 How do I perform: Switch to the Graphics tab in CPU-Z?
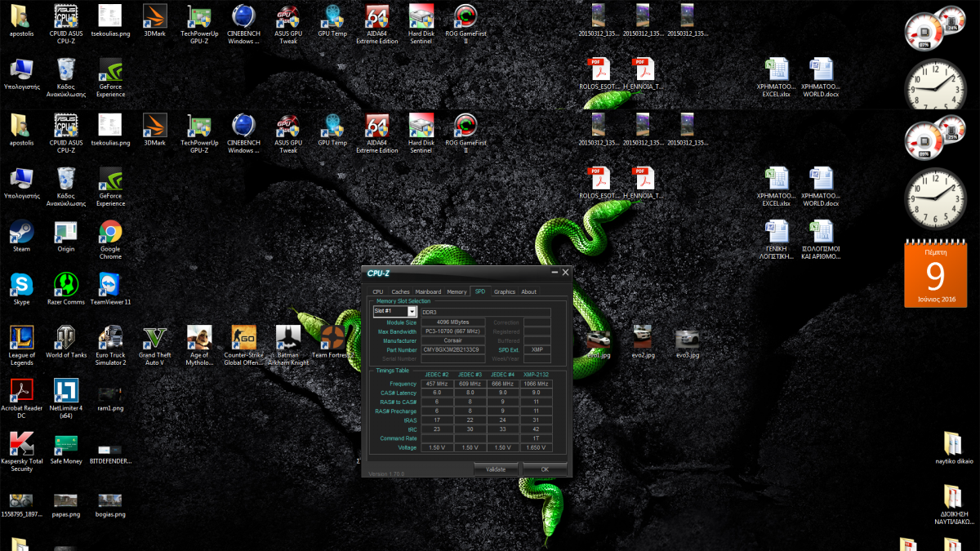tap(505, 291)
